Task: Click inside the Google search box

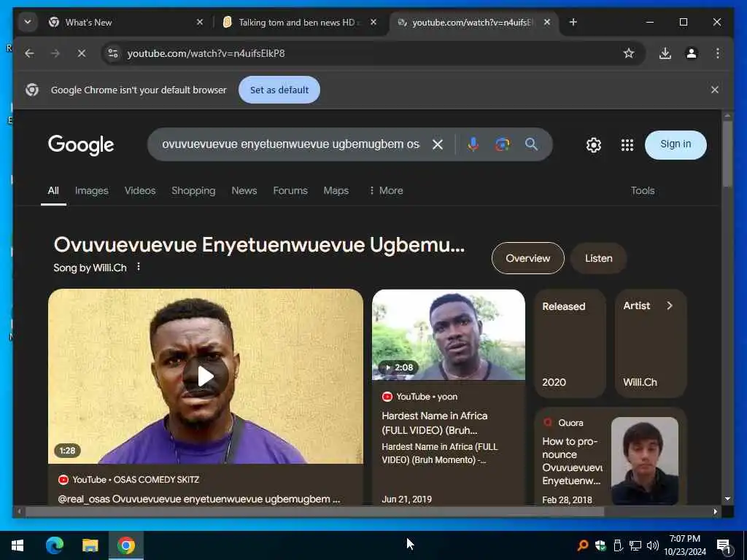Action: [290, 144]
